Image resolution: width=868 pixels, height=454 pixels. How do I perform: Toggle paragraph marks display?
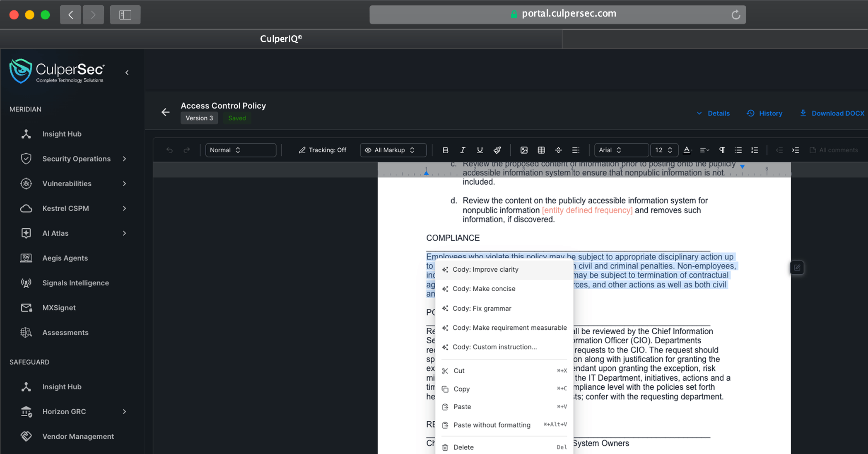[722, 150]
